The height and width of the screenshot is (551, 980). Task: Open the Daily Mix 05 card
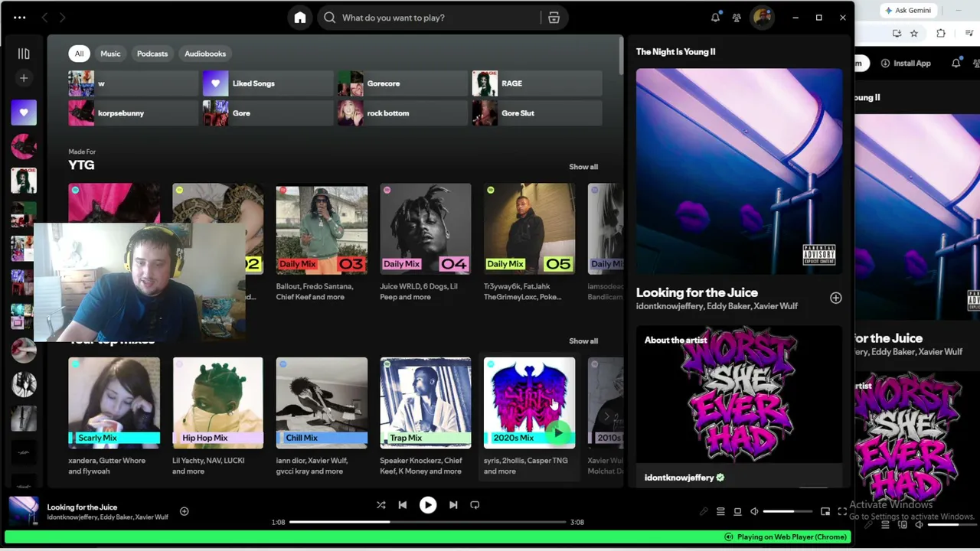(x=530, y=243)
